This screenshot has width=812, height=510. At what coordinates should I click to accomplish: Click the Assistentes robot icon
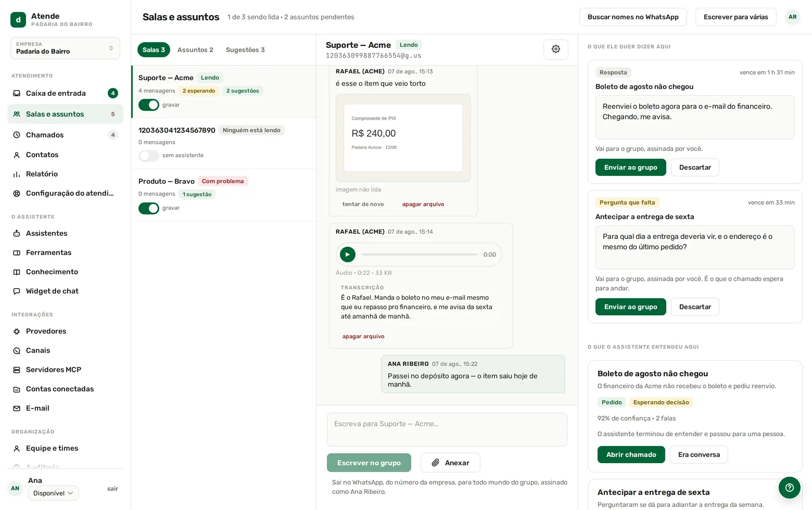click(x=17, y=233)
